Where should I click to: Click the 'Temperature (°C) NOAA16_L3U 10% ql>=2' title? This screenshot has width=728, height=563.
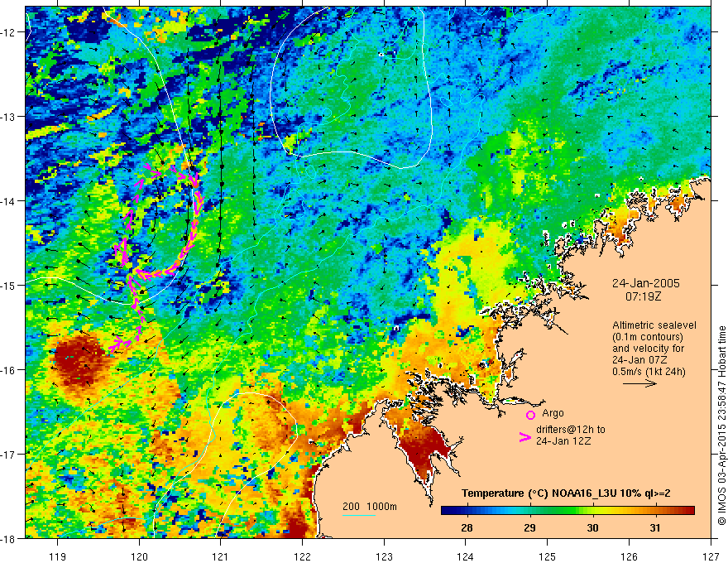(x=566, y=493)
